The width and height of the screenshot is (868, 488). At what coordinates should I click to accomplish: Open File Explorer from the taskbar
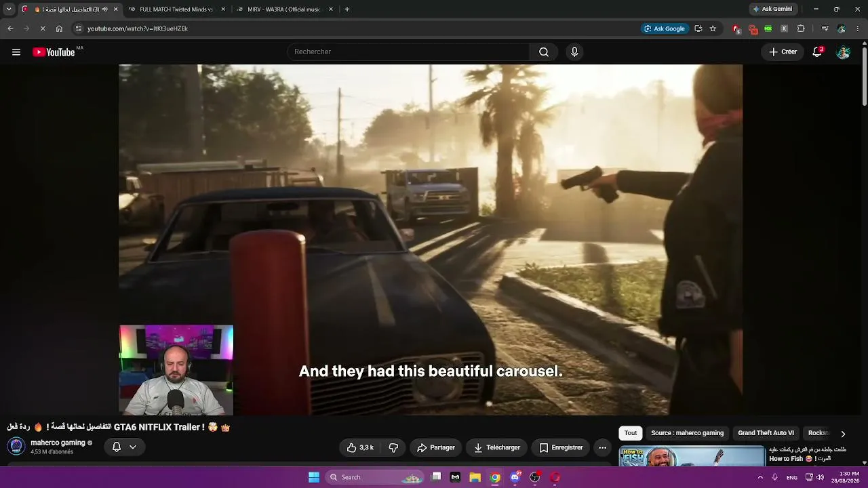pyautogui.click(x=475, y=477)
